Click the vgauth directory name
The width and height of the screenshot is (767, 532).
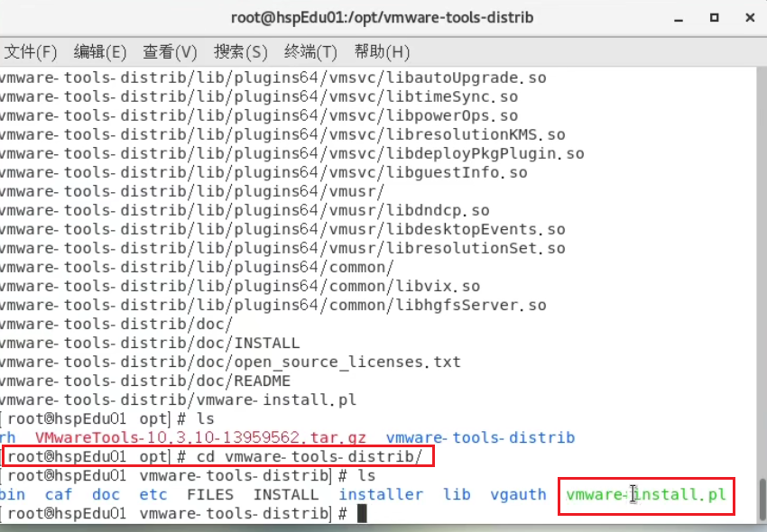pyautogui.click(x=518, y=495)
